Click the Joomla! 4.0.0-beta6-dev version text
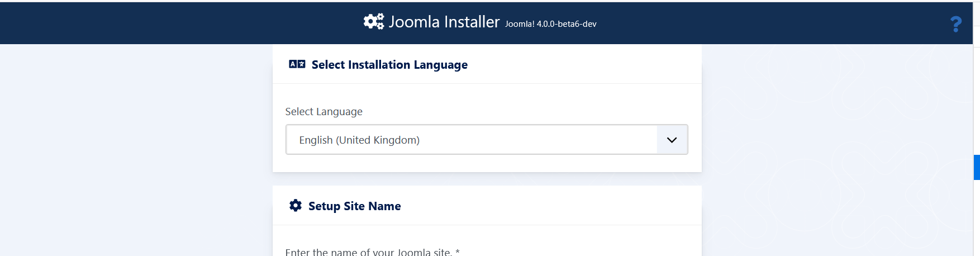 [551, 24]
